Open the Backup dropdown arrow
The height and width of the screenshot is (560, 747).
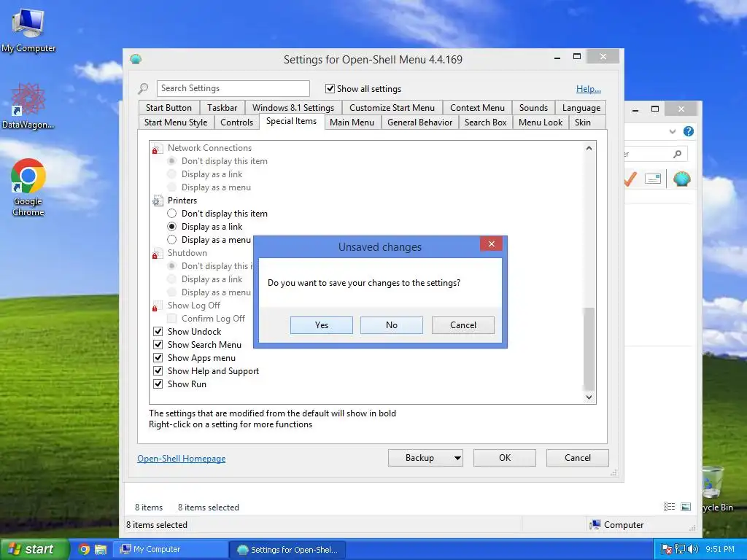[457, 458]
